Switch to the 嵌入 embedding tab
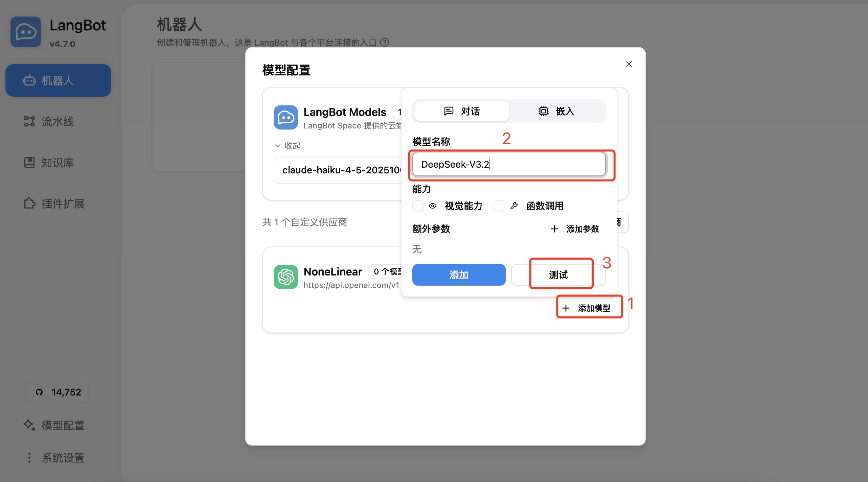Viewport: 868px width, 482px height. click(556, 111)
